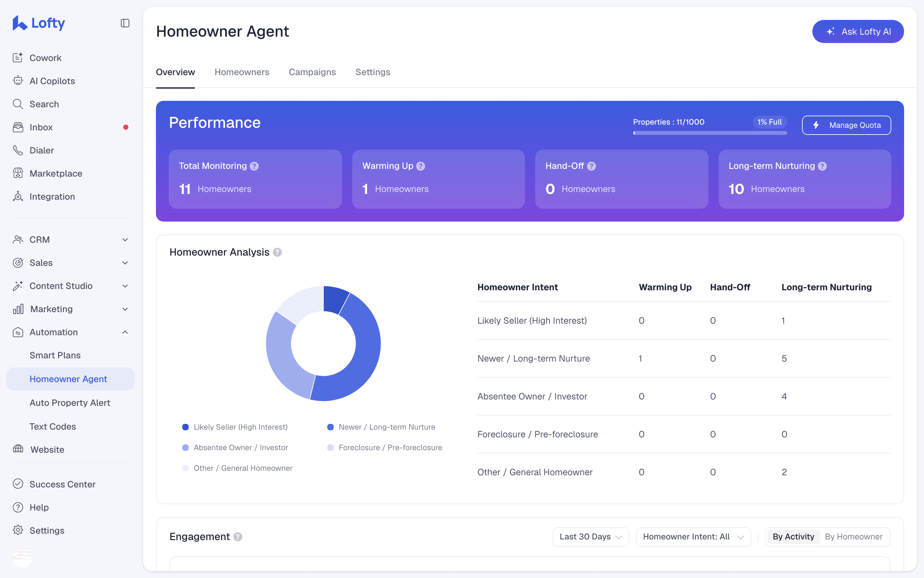Image resolution: width=924 pixels, height=578 pixels.
Task: Show Hand-Off help tooltip icon
Action: click(591, 166)
